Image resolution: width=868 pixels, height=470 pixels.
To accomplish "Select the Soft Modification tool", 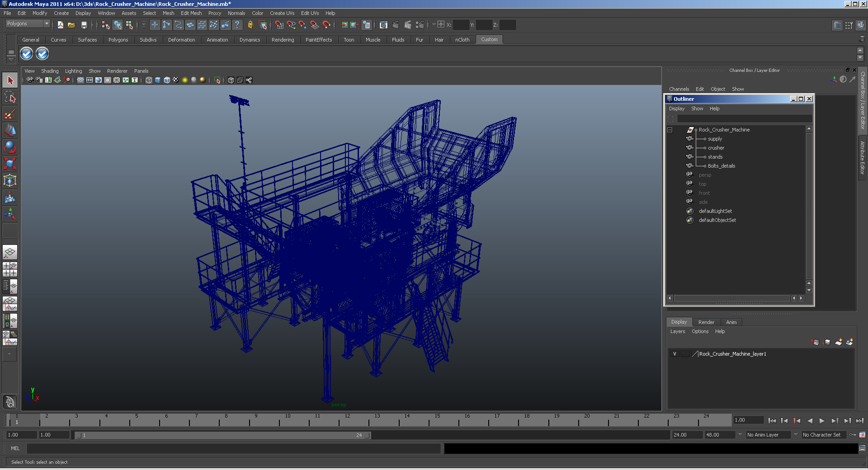I will [10, 197].
